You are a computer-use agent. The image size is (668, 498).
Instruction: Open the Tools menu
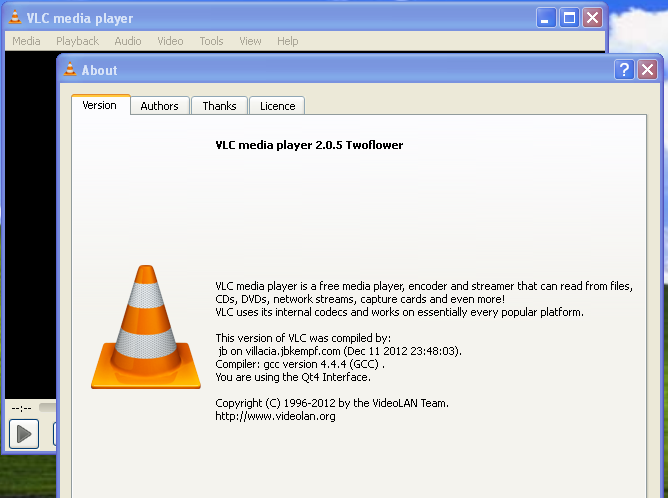(212, 41)
